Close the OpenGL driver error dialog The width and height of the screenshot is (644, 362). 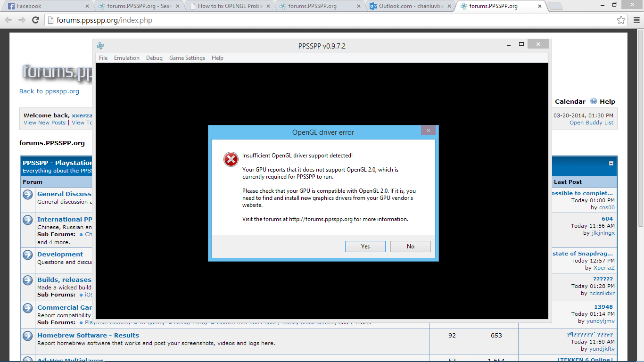pos(428,131)
